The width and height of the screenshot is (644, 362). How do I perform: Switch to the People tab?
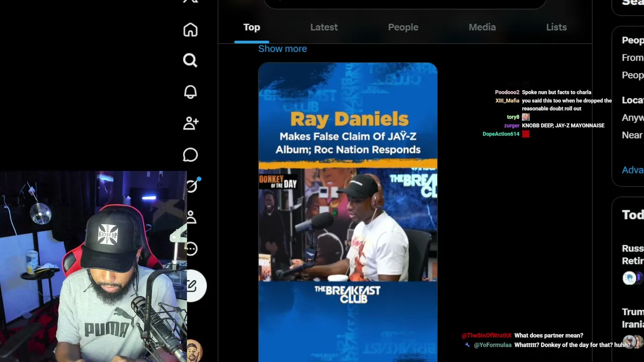[403, 27]
